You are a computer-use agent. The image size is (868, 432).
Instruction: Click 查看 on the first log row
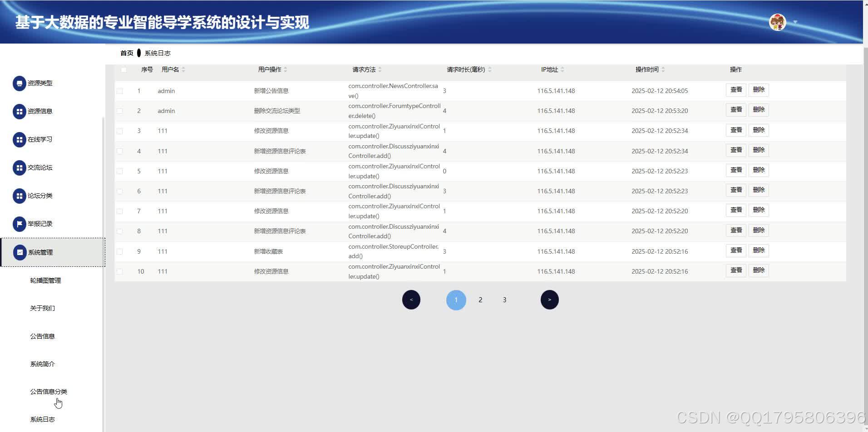tap(735, 89)
